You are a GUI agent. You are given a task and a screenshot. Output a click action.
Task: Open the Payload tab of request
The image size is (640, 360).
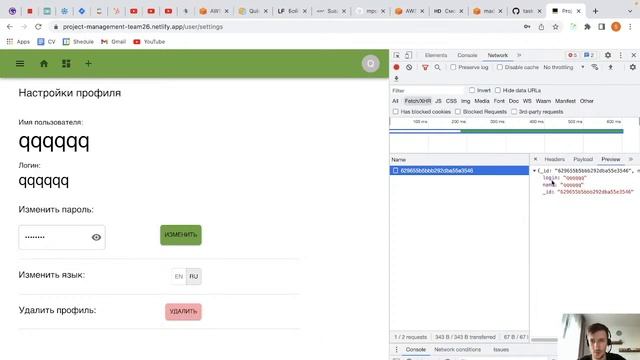click(x=582, y=159)
